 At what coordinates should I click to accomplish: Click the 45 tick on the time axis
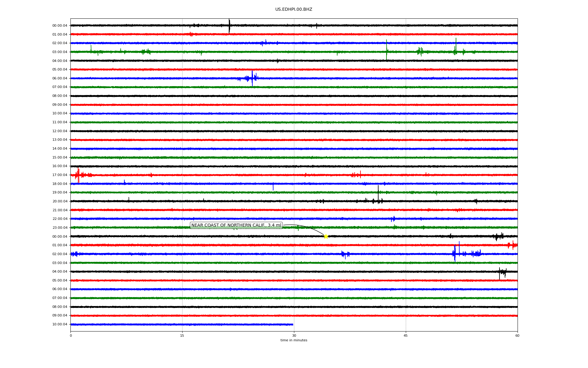[405, 335]
